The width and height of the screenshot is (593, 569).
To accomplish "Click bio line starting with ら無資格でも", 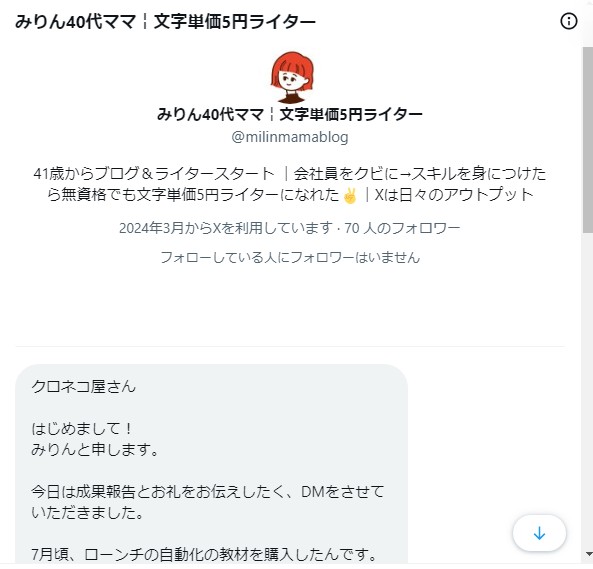I will pyautogui.click(x=290, y=195).
